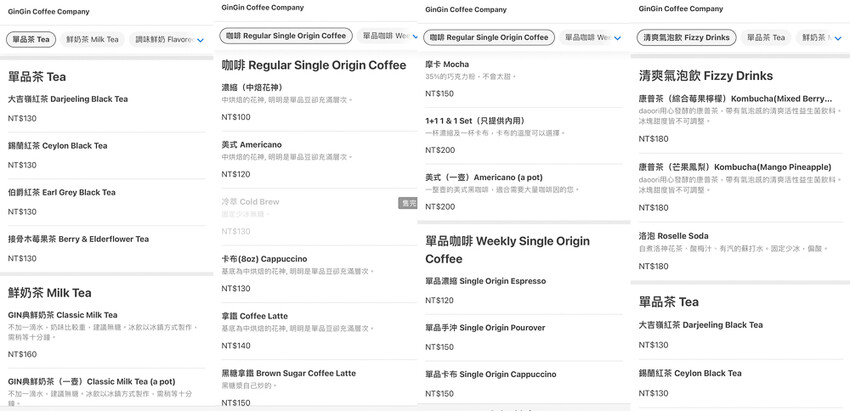This screenshot has height=411, width=850.
Task: Pick 單品手沖 Single Origin Pourover
Action: [484, 328]
